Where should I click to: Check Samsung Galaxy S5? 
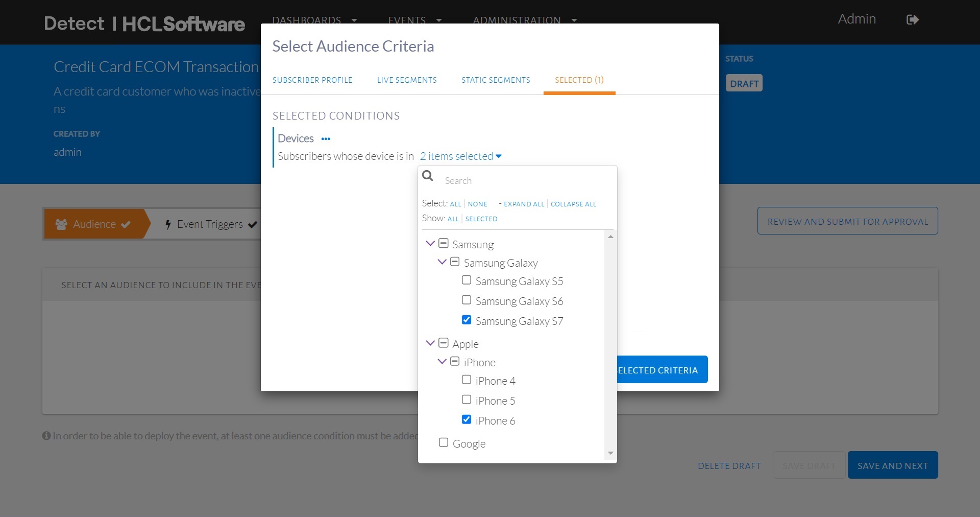[x=467, y=280]
